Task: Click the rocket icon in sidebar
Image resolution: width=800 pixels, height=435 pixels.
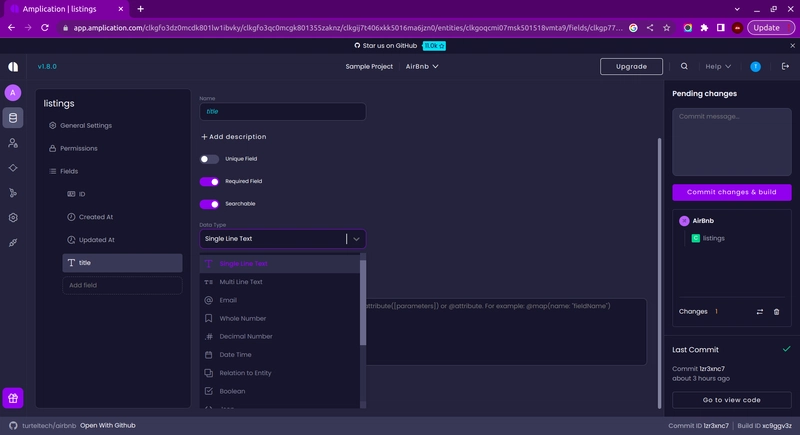Action: 13,243
